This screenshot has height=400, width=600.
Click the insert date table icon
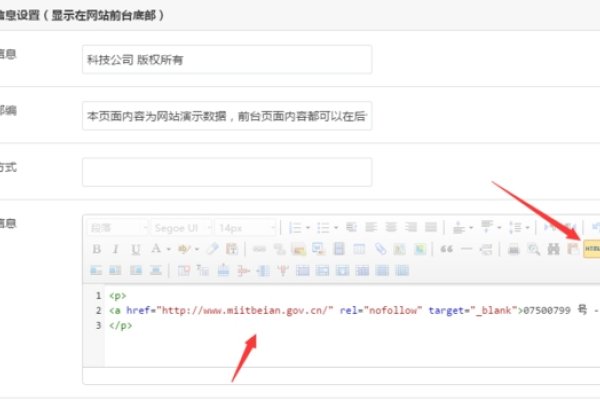coord(359,249)
